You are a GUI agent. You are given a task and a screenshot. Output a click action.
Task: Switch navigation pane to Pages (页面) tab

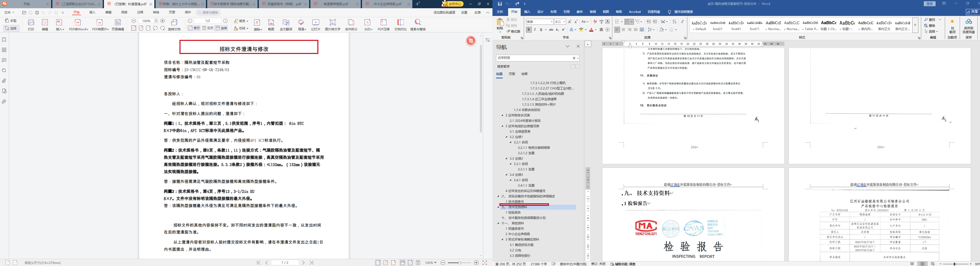512,74
